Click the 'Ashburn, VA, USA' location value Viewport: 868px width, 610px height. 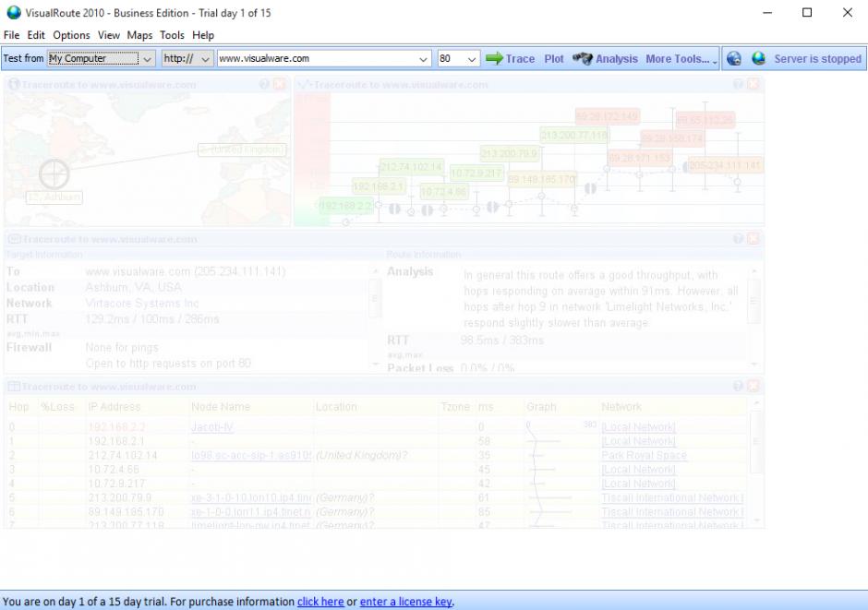[133, 287]
